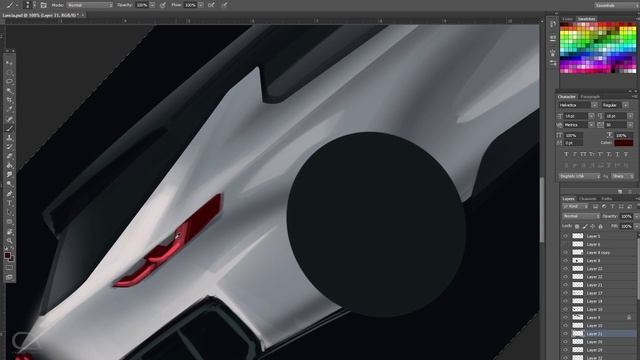Select the Brush tool in toolbox
Screen dimensions: 640x360
click(x=9, y=129)
